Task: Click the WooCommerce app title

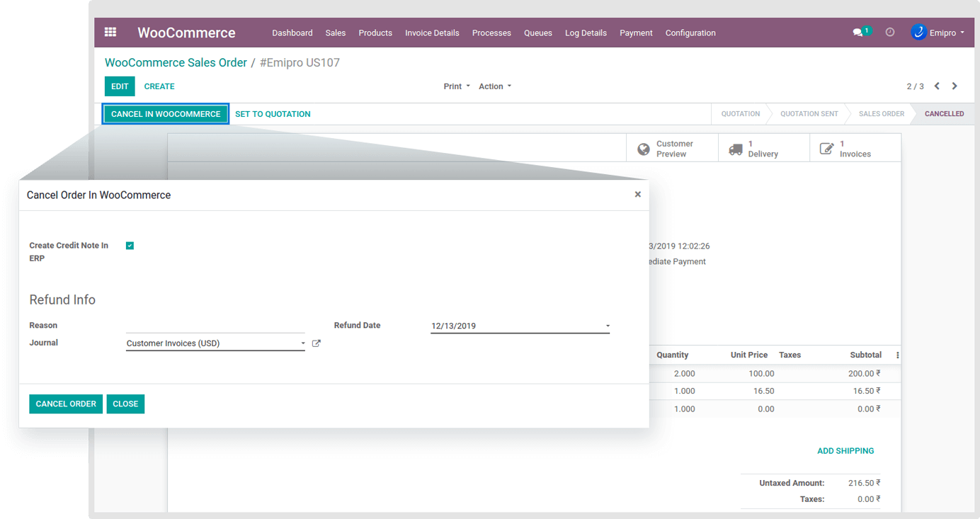Action: 186,33
